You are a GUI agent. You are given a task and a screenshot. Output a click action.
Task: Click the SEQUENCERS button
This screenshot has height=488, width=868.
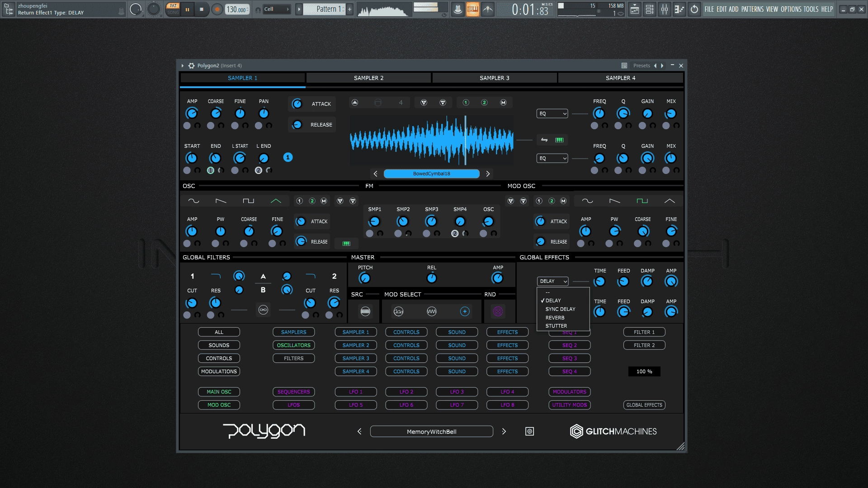pyautogui.click(x=294, y=392)
